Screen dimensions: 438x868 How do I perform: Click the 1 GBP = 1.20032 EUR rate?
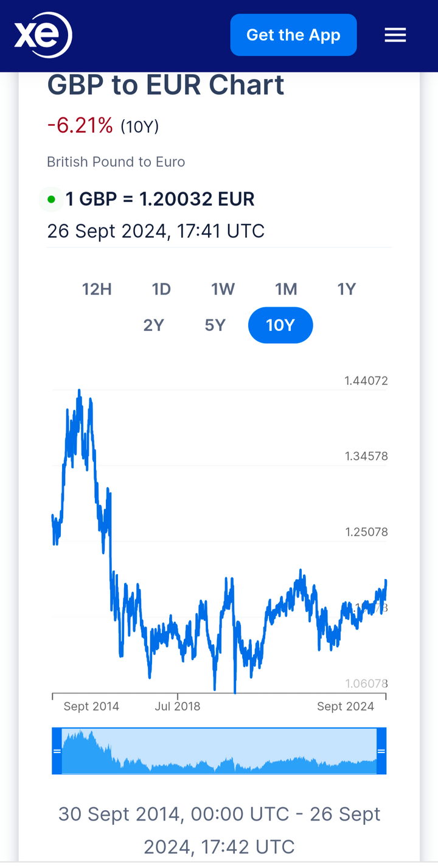(x=160, y=200)
